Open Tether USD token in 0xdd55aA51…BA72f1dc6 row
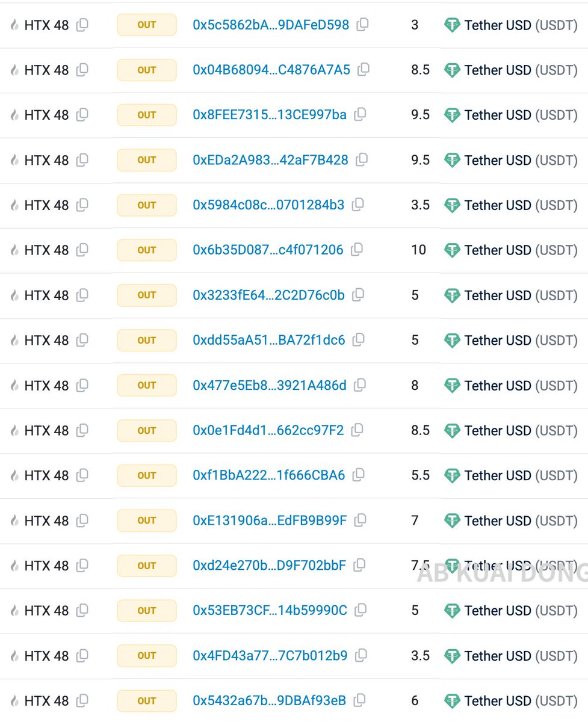Image resolution: width=588 pixels, height=722 pixels. click(521, 341)
